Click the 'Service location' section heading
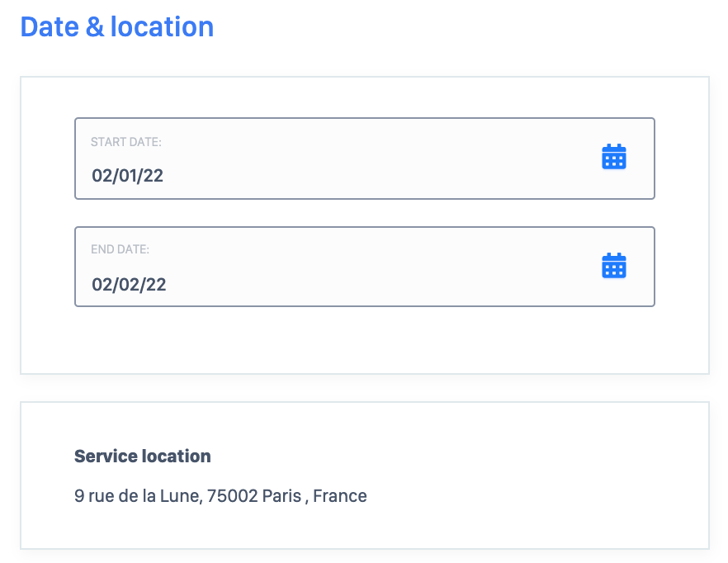The height and width of the screenshot is (563, 728). pos(143,456)
